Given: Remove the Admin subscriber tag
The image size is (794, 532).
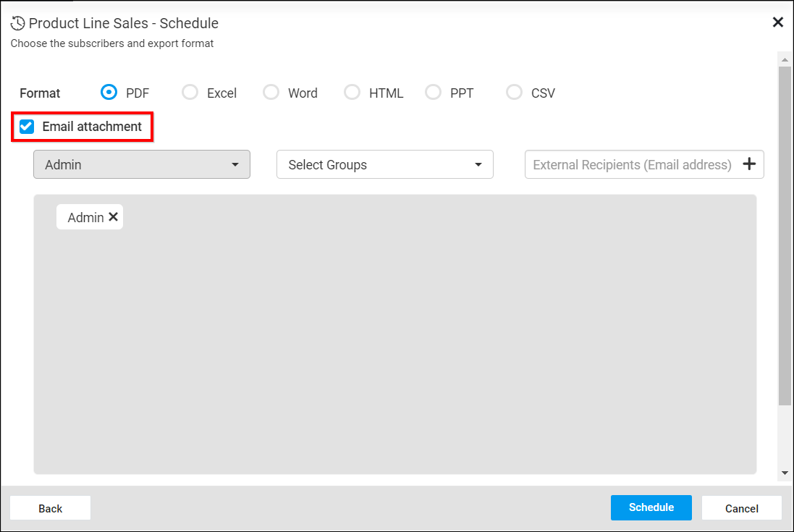Looking at the screenshot, I should click(114, 216).
